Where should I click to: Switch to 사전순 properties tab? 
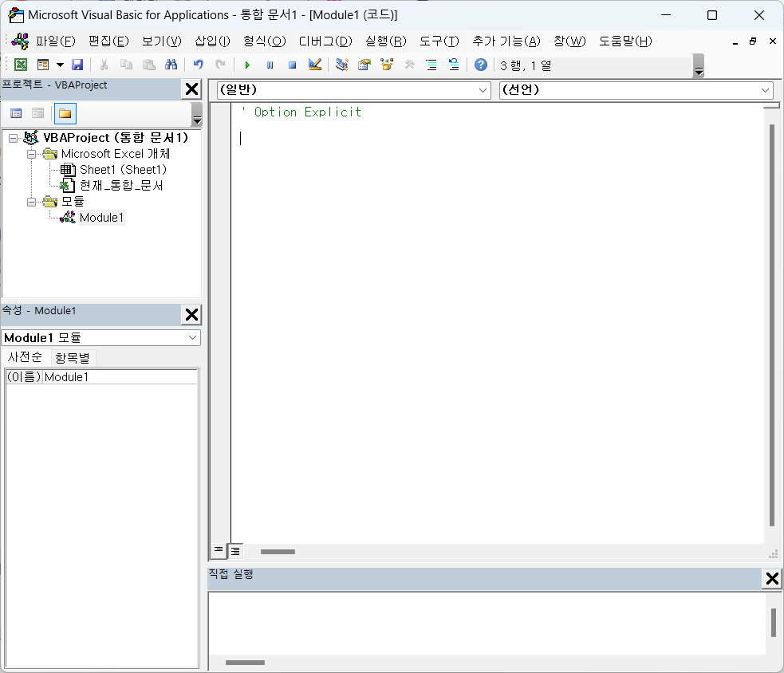pyautogui.click(x=25, y=357)
